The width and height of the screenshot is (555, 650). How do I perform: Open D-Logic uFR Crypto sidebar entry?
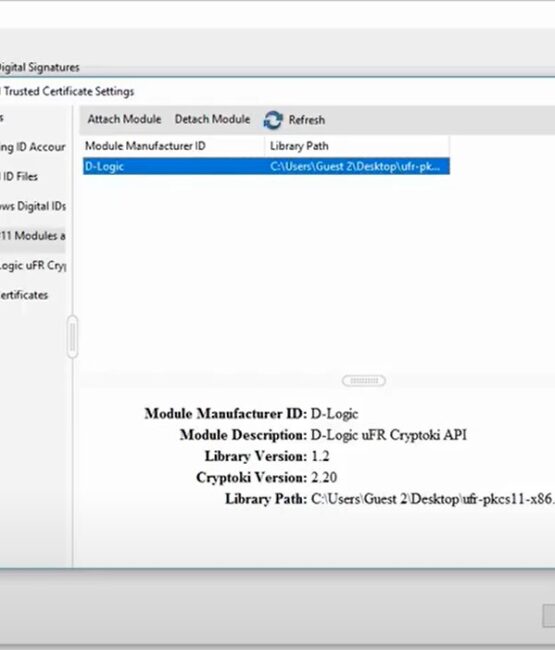click(32, 265)
